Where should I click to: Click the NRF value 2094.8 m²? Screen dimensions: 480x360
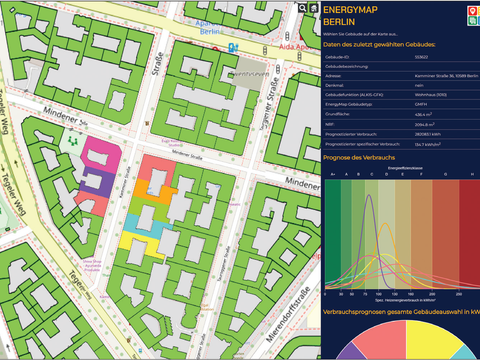click(x=424, y=124)
